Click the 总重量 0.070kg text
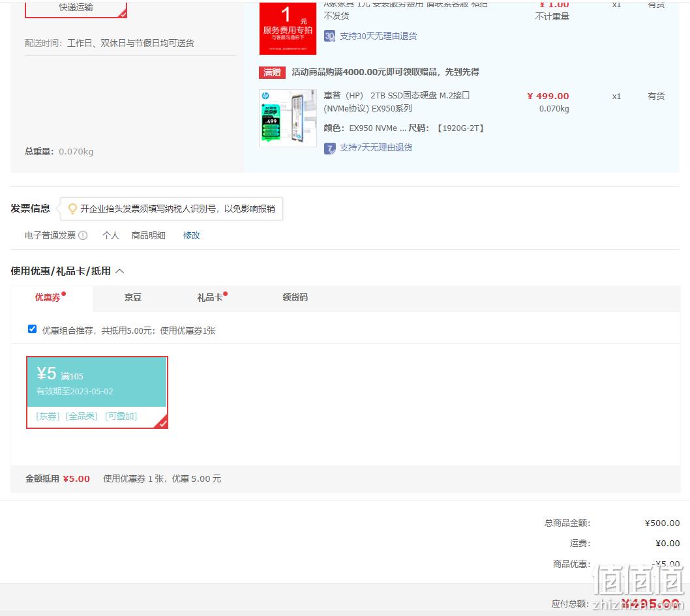 click(59, 152)
